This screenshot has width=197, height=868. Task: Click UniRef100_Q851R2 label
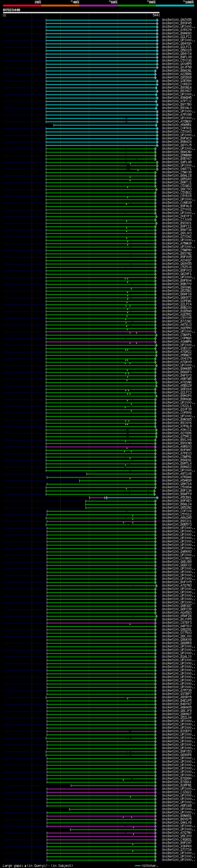(177, 179)
